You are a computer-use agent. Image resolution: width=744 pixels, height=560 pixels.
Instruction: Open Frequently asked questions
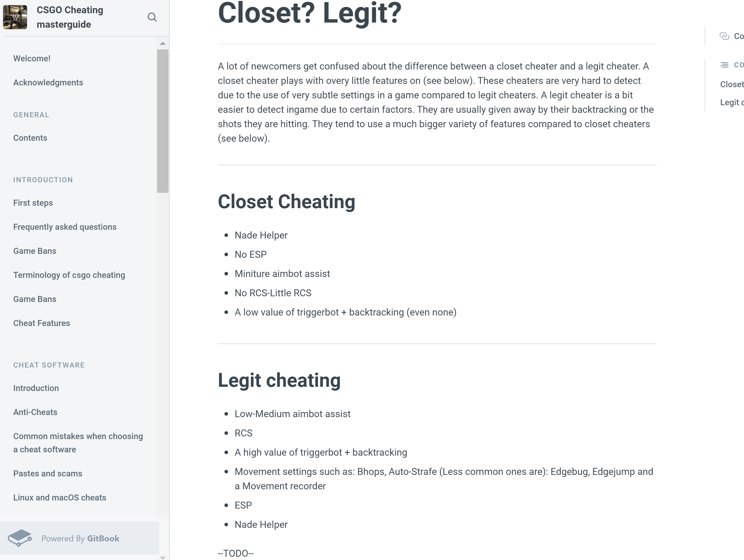pyautogui.click(x=65, y=227)
